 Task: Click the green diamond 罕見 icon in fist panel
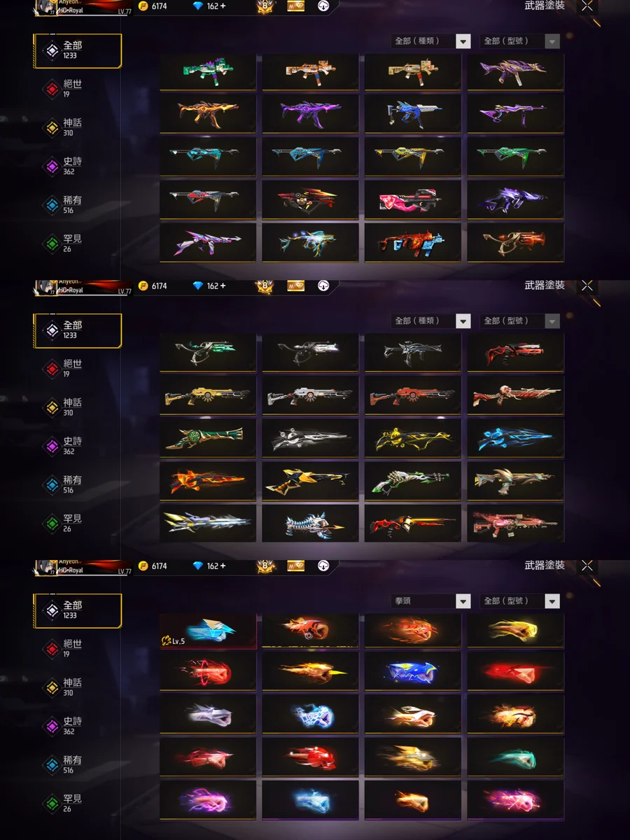point(52,803)
